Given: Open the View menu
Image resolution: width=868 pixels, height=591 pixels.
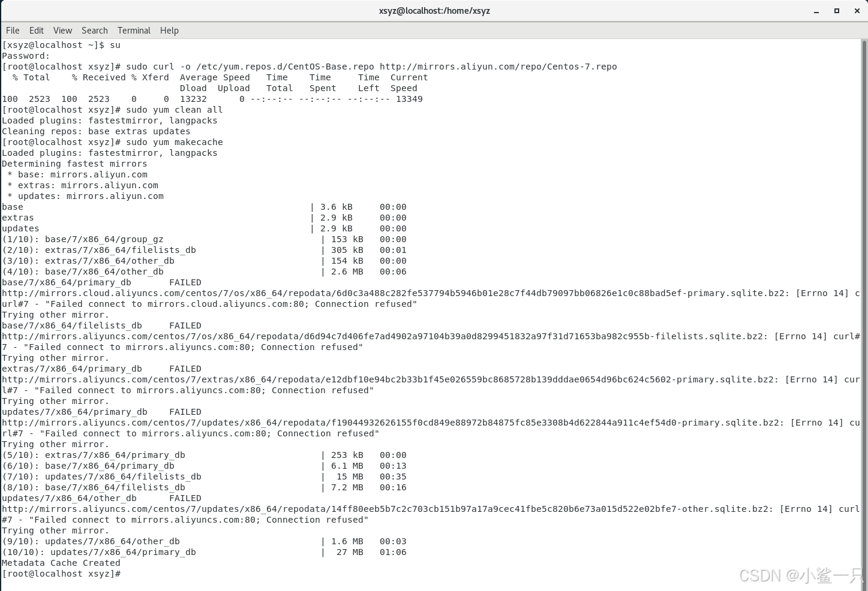Looking at the screenshot, I should (62, 31).
